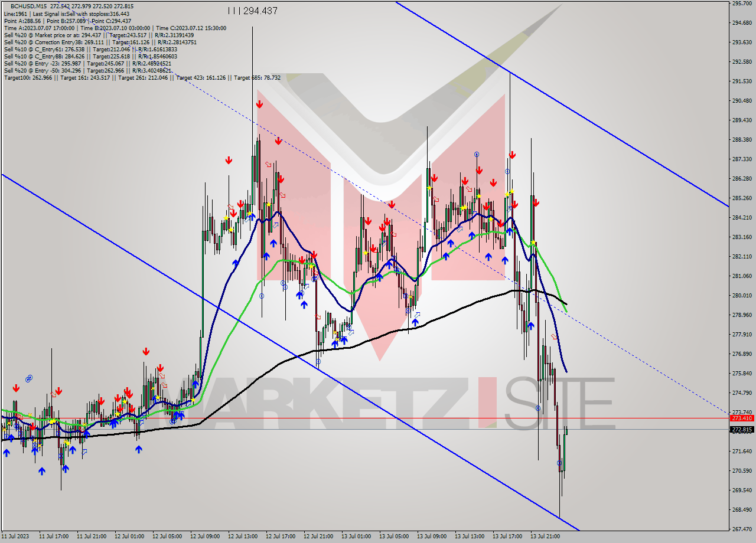Click the 'Sell %10 @ C_Entry61' line
This screenshot has height=543, width=756.
[90, 49]
